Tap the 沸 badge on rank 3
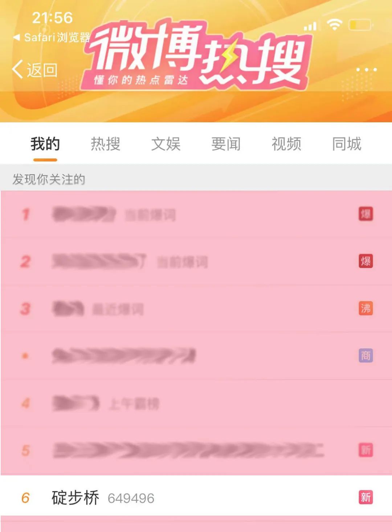This screenshot has height=532, width=392. (366, 308)
